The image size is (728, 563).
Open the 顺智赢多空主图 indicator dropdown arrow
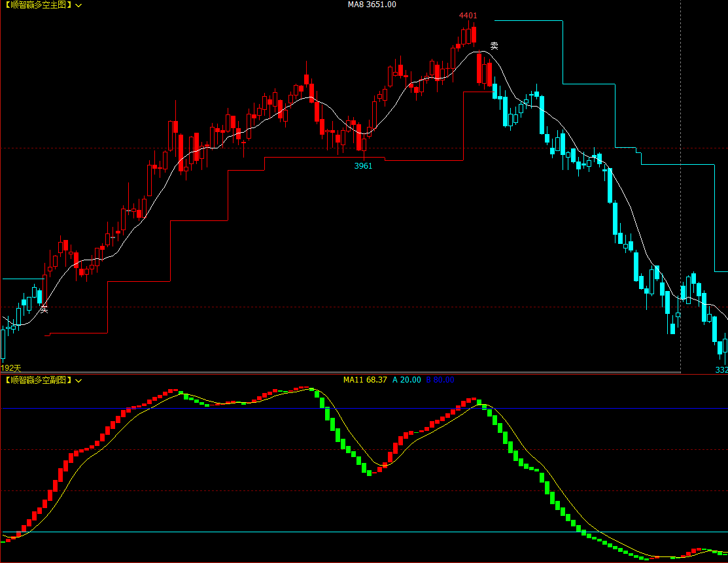(78, 6)
